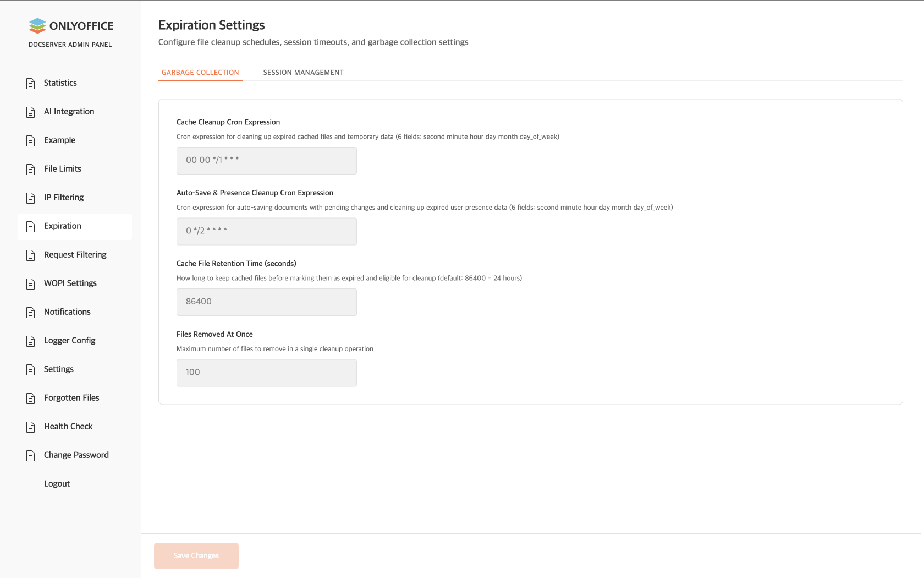This screenshot has height=578, width=924.
Task: Click the File Limits sidebar icon
Action: 31,169
